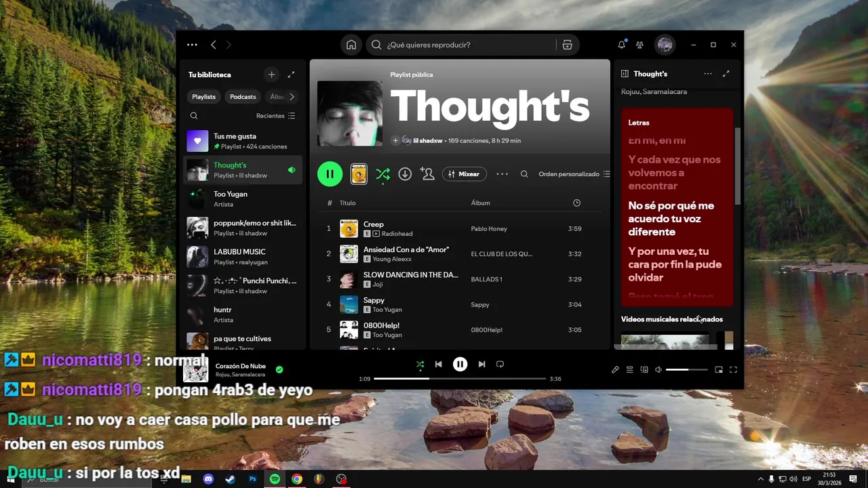Open the lil shadxw profile link in playlist header
Viewport: 868px width, 488px height.
(427, 140)
